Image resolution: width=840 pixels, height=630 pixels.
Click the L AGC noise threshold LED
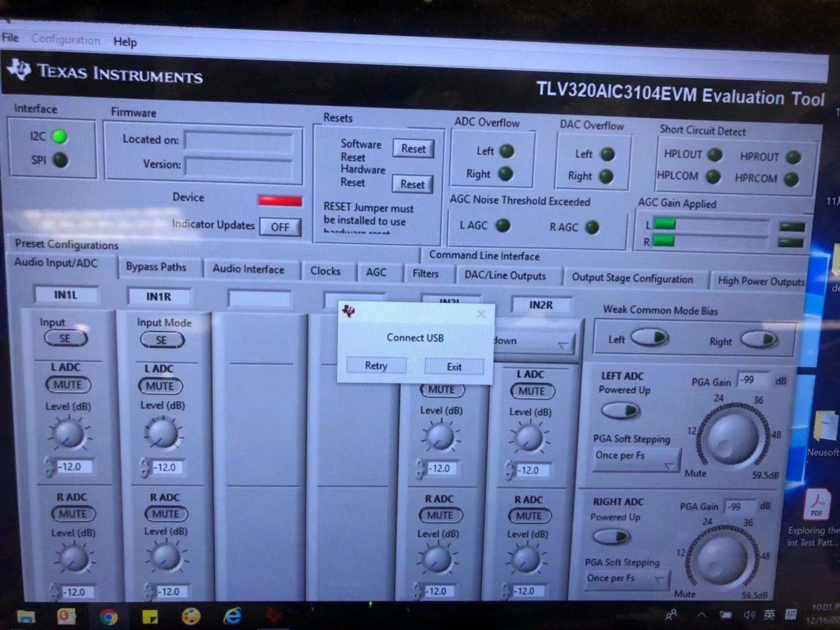[x=503, y=225]
